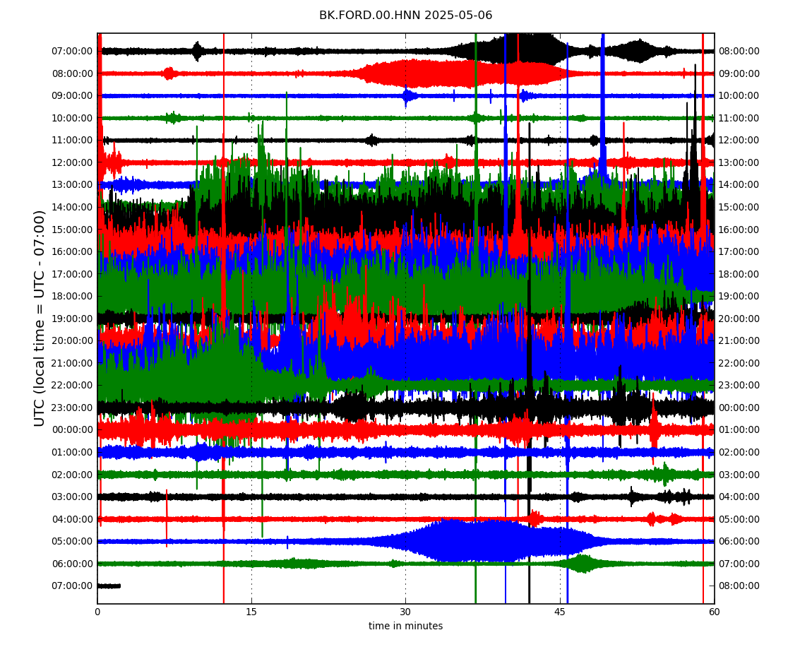The width and height of the screenshot is (812, 671).
Task: Click the right 06:00:00 local time label
Action: tap(739, 542)
